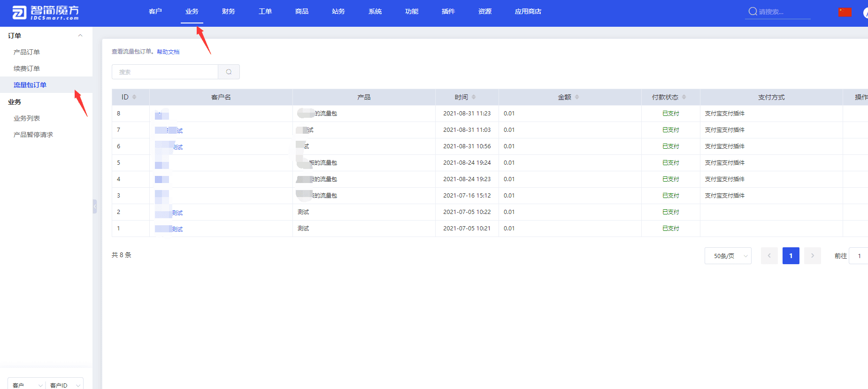868x389 pixels.
Task: Sort table by 付款状态 column
Action: coord(684,97)
